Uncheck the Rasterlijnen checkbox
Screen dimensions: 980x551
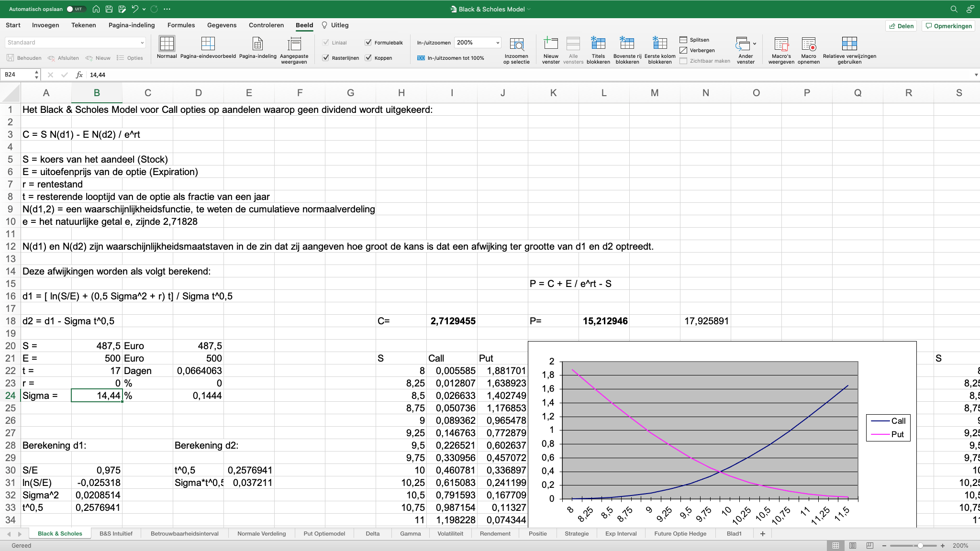tap(326, 58)
